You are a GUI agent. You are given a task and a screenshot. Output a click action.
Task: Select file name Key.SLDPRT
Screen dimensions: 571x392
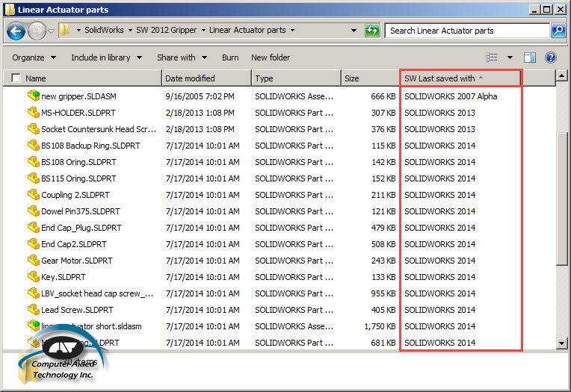(64, 277)
